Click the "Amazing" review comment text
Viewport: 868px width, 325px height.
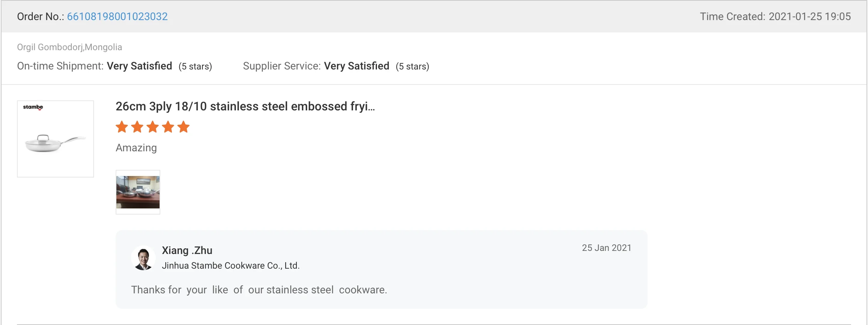(x=136, y=148)
